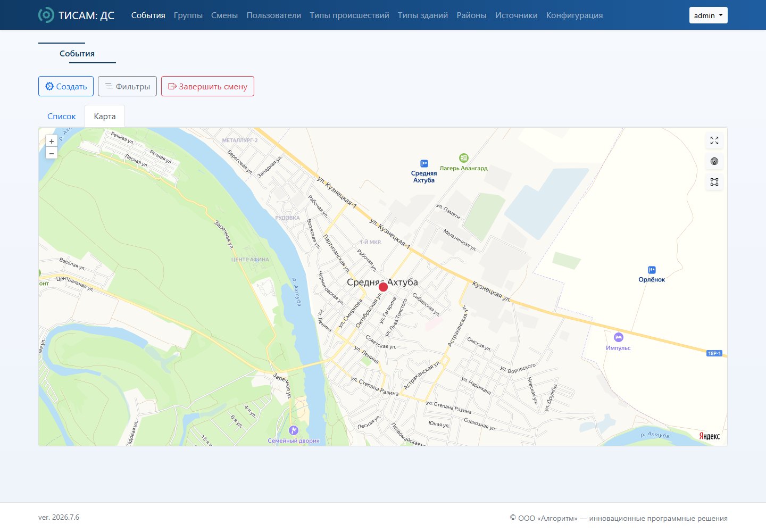Click the Семейный дворик map icon
The width and height of the screenshot is (766, 532).
pyautogui.click(x=294, y=430)
